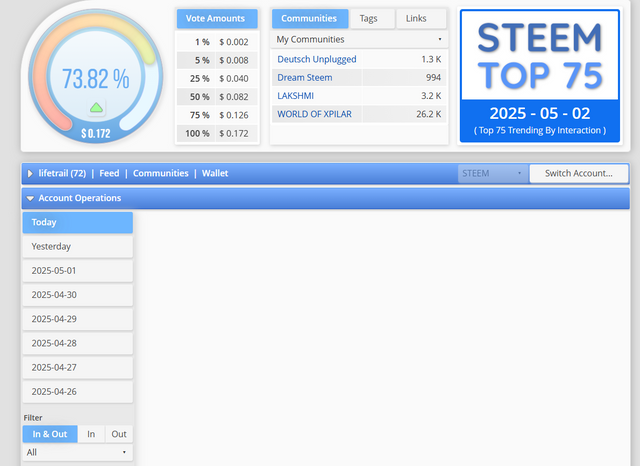
Task: Select the Yesterday operations tab
Action: tap(78, 246)
